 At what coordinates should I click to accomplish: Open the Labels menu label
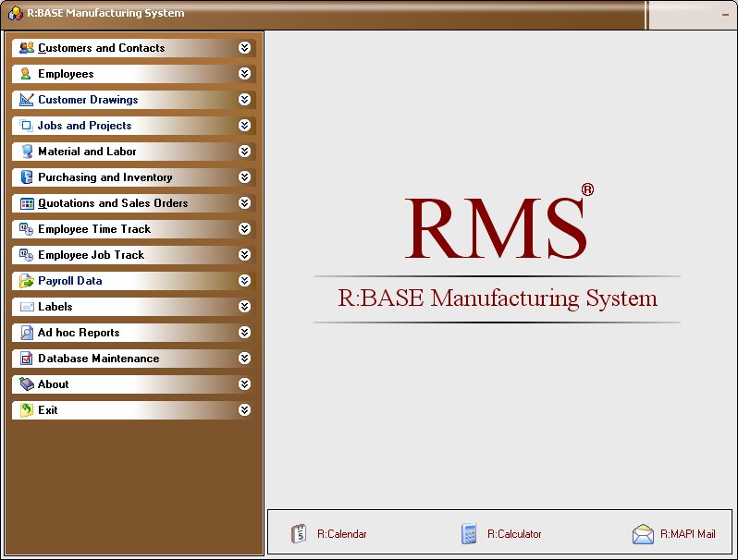click(55, 307)
